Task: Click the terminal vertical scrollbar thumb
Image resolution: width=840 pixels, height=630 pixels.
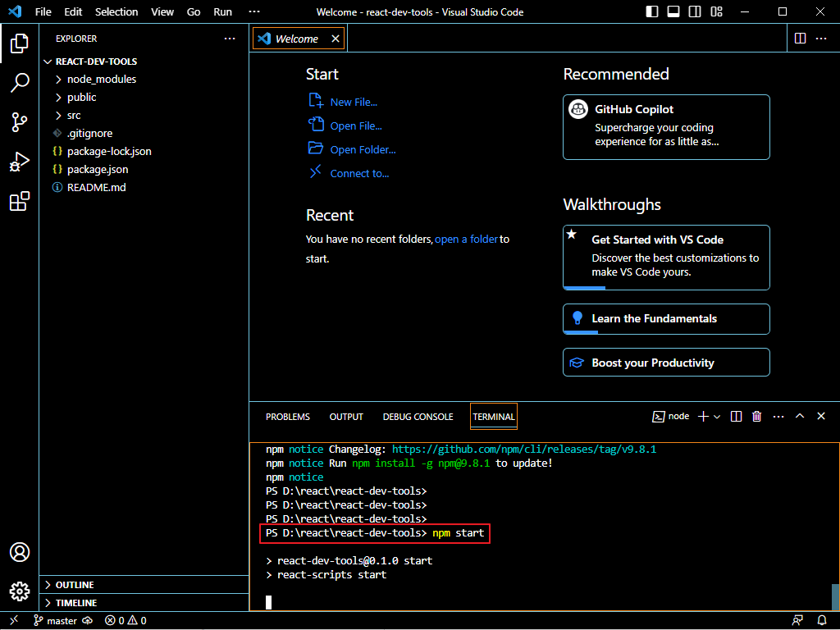Action: (x=834, y=597)
